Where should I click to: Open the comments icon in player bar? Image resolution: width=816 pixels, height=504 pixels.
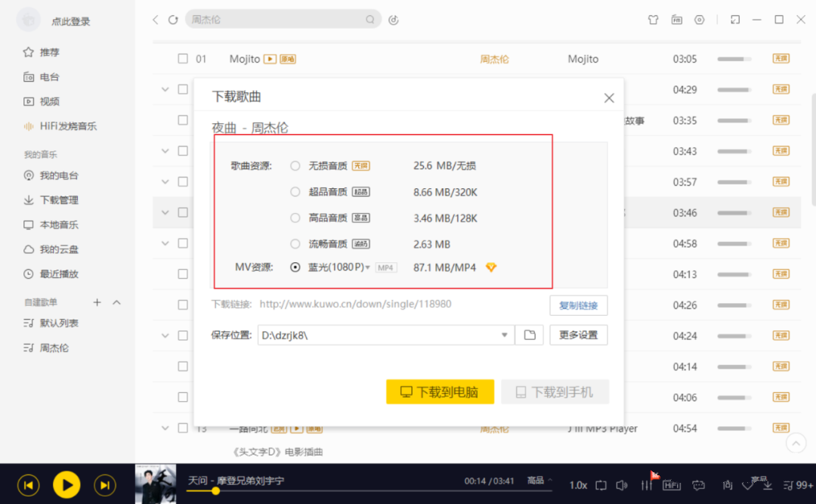(x=698, y=485)
